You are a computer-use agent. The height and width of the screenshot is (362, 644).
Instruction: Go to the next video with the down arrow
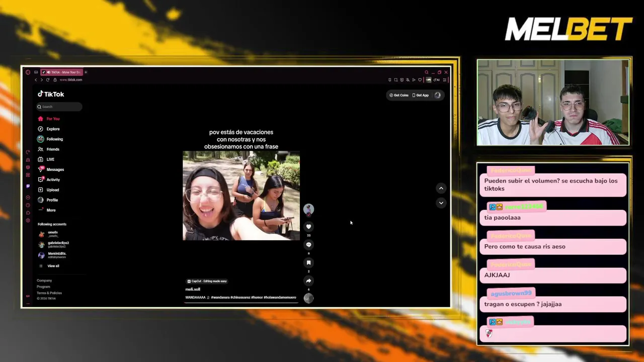tap(441, 203)
